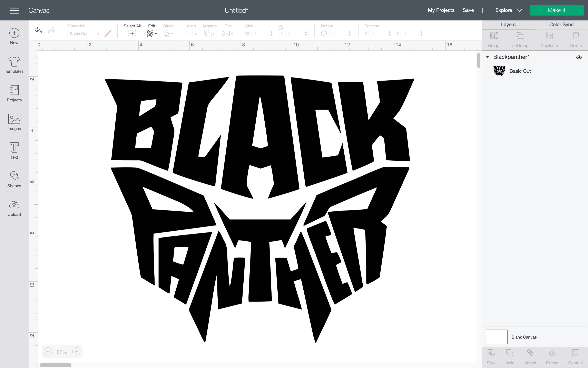Click the Rotate icon

tap(324, 33)
